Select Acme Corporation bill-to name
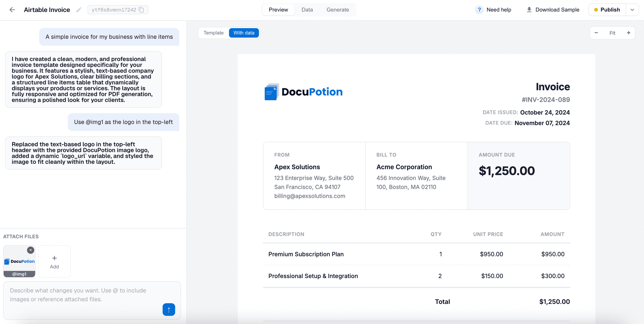The height and width of the screenshot is (324, 644). (x=404, y=167)
